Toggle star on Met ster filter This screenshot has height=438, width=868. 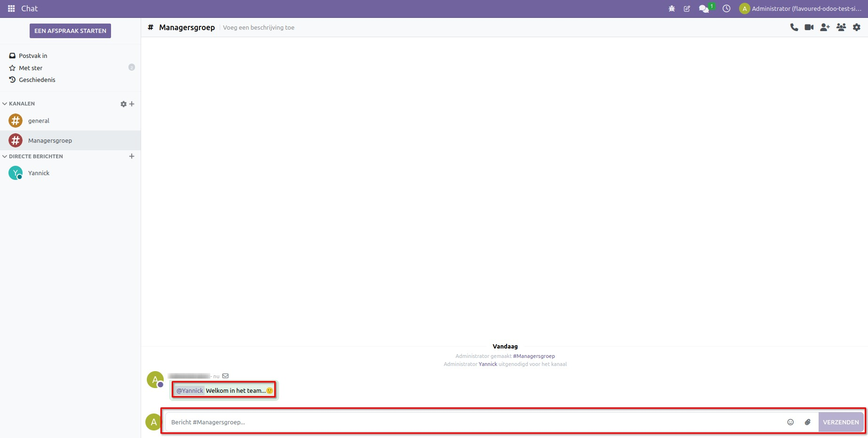click(x=12, y=68)
